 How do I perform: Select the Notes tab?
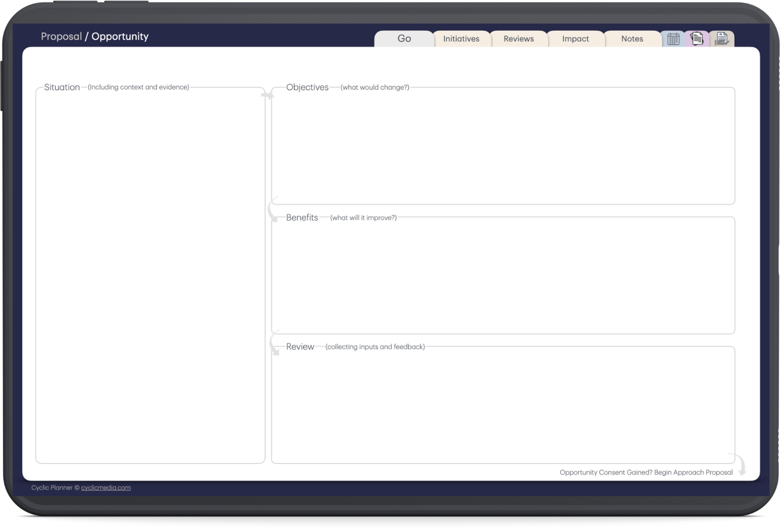632,38
